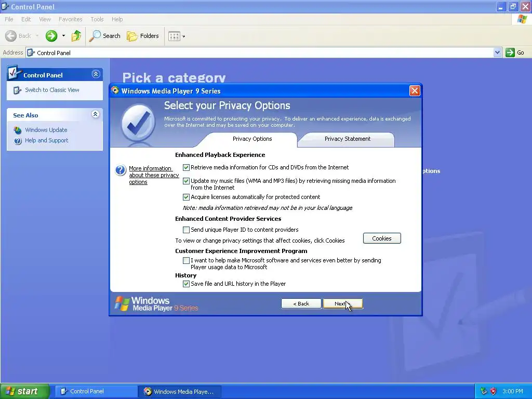This screenshot has height=399, width=532.
Task: Switch to the Privacy Options tab
Action: tap(252, 139)
